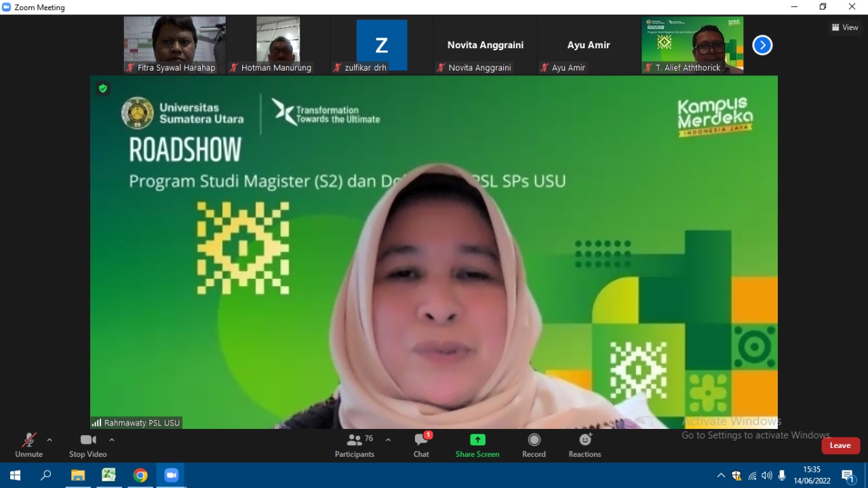Click muted mic icon on Novita Anggraini label
The width and height of the screenshot is (868, 488).
(441, 68)
